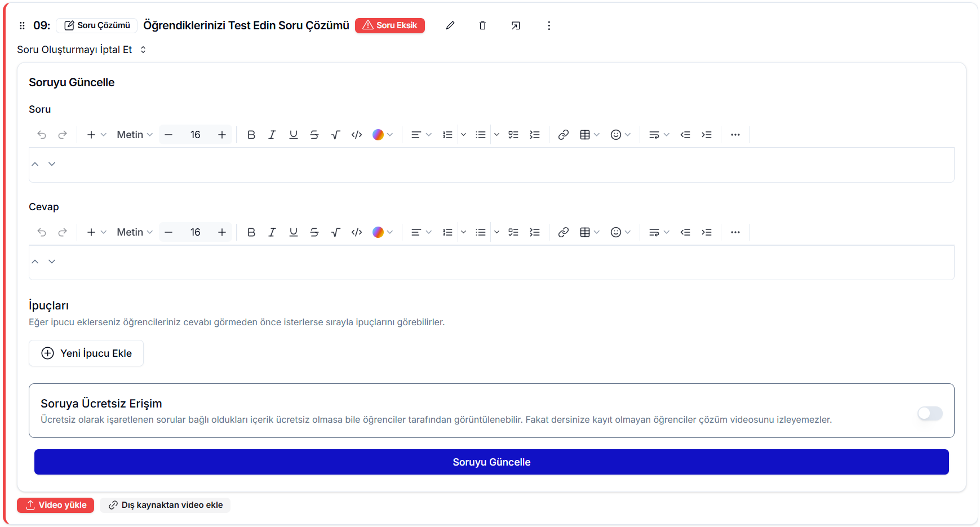Click font size value 16 in Soru
This screenshot has height=527, width=980.
(195, 135)
